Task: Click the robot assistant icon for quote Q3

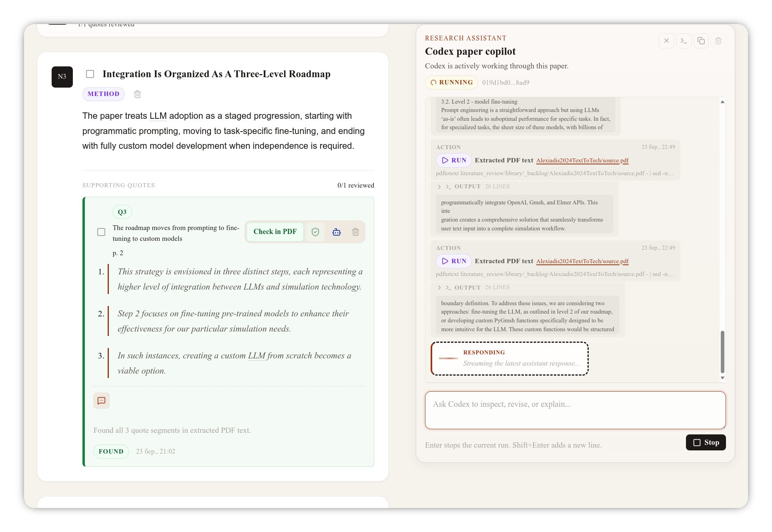Action: click(337, 232)
